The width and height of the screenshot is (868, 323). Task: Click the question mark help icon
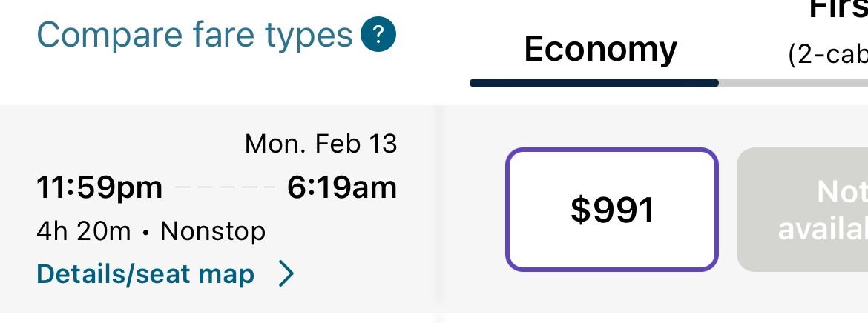[x=378, y=35]
